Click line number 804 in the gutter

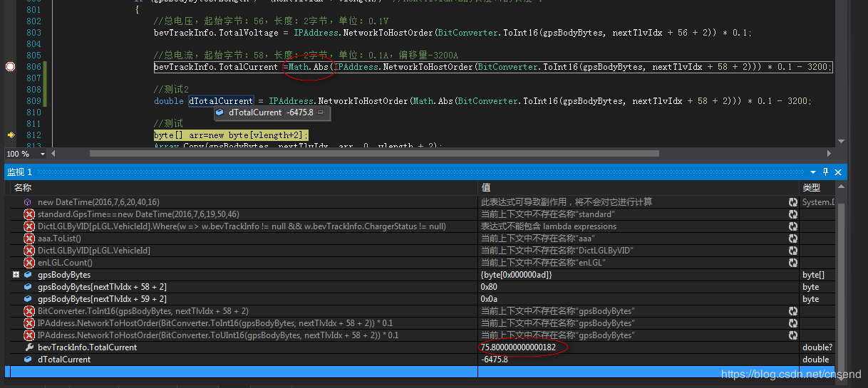33,44
